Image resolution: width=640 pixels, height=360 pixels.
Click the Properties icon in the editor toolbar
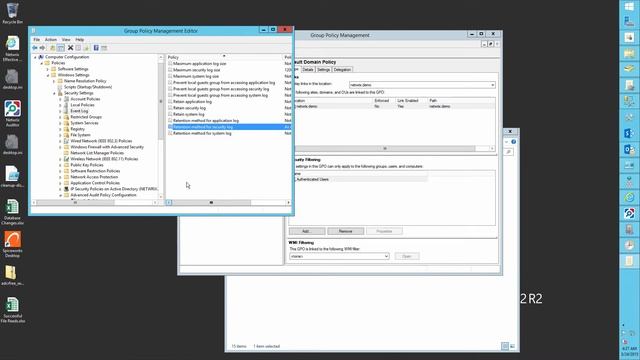pyautogui.click(x=78, y=48)
